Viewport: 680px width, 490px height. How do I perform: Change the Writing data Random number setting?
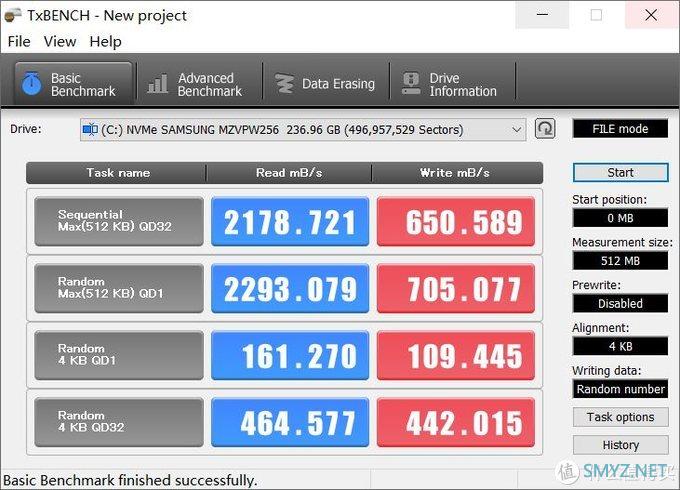(620, 389)
